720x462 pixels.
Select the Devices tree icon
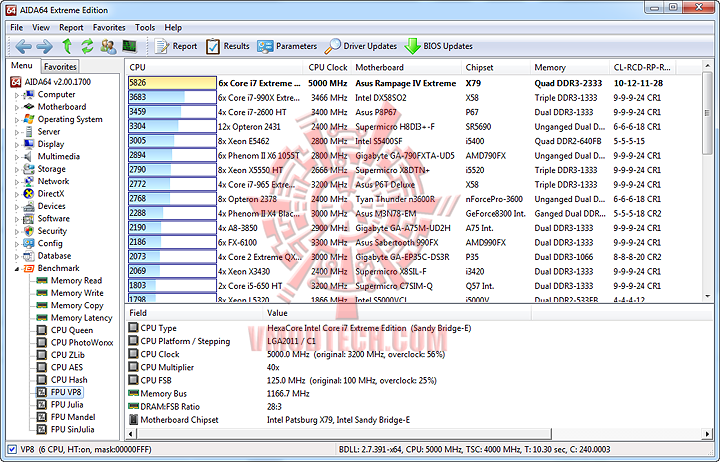pyautogui.click(x=29, y=206)
